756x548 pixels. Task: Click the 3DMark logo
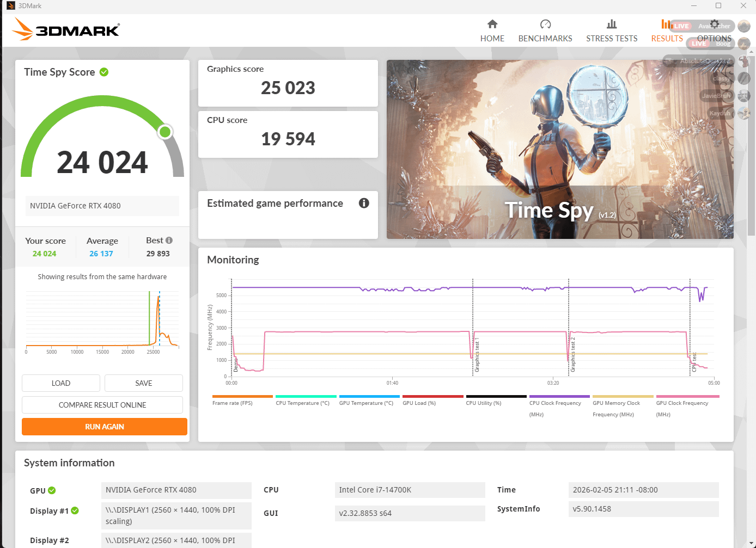pyautogui.click(x=66, y=29)
